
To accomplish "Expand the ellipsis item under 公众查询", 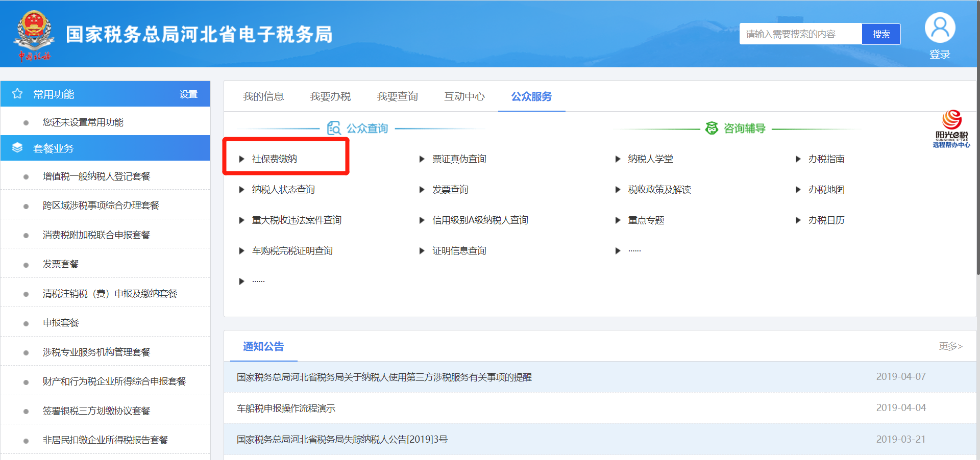I will (258, 282).
